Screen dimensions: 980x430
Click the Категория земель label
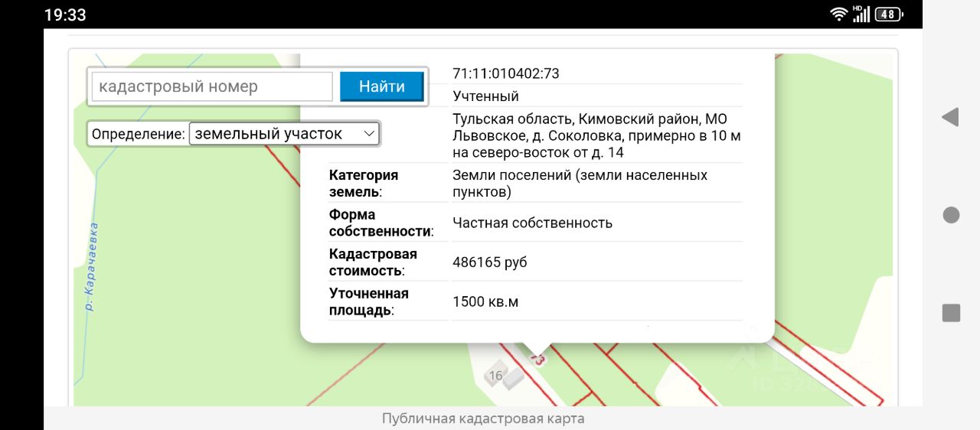[364, 184]
